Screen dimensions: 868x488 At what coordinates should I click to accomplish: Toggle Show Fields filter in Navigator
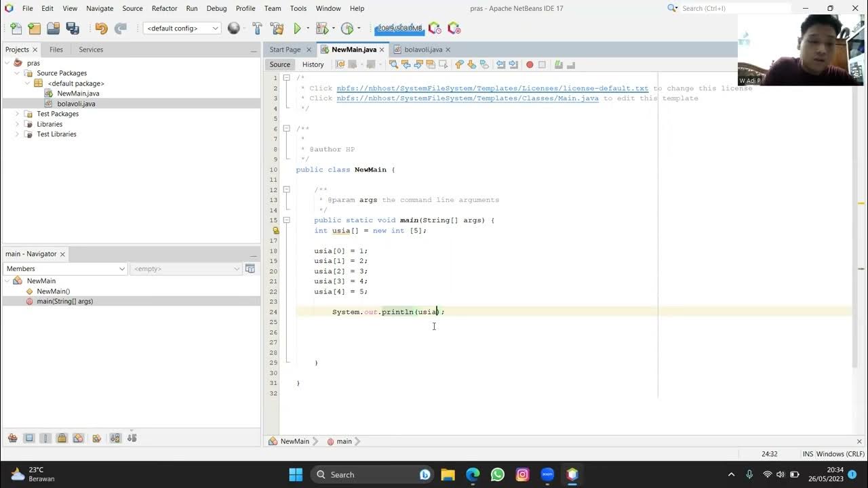29,438
